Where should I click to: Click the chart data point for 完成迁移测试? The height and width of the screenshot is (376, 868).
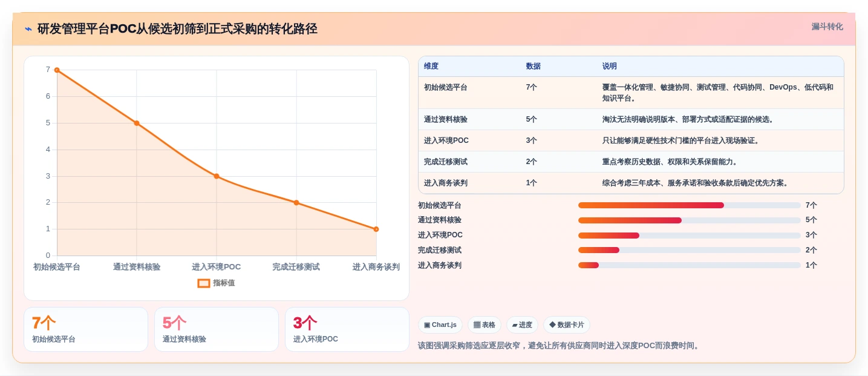[x=296, y=203]
